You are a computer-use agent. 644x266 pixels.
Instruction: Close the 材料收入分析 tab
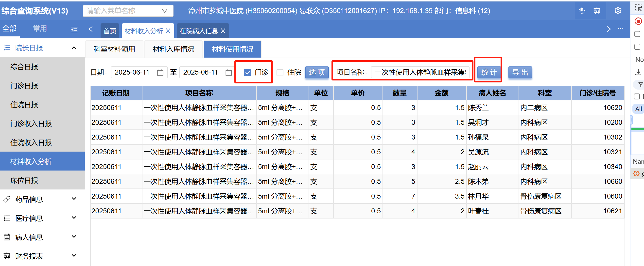(168, 31)
